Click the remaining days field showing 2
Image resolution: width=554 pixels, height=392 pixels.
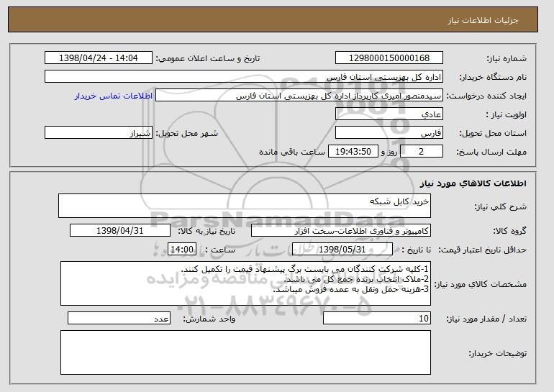421,152
